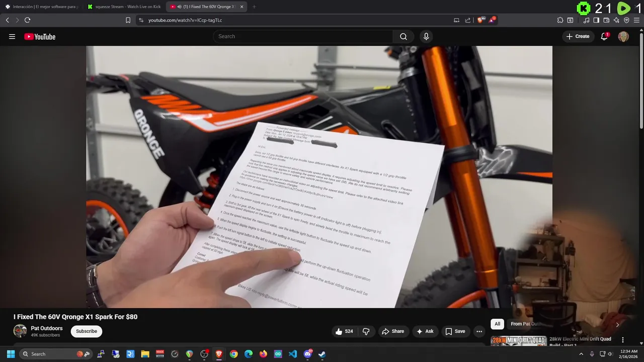This screenshot has height=362, width=644.
Task: Go forward in browser history
Action: (17, 20)
